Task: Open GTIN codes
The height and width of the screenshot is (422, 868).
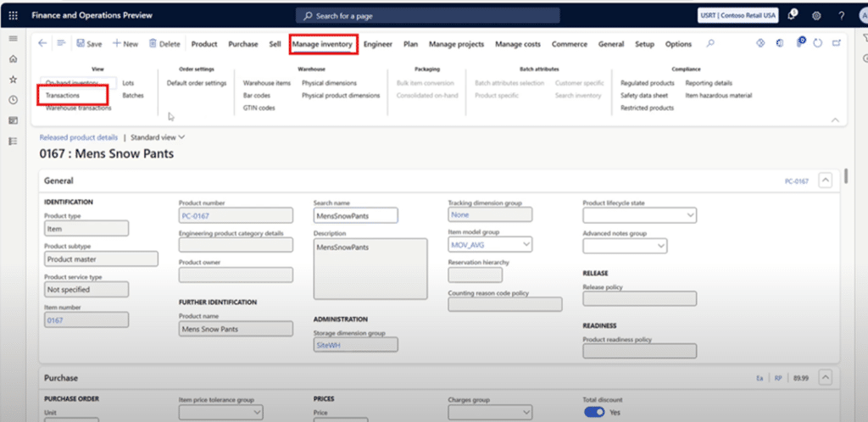Action: tap(259, 108)
